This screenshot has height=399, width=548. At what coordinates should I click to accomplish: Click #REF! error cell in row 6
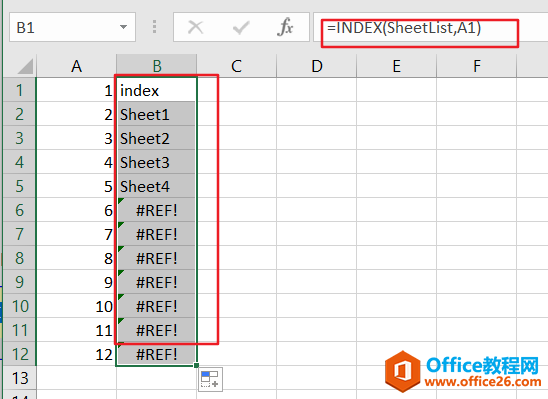point(157,210)
